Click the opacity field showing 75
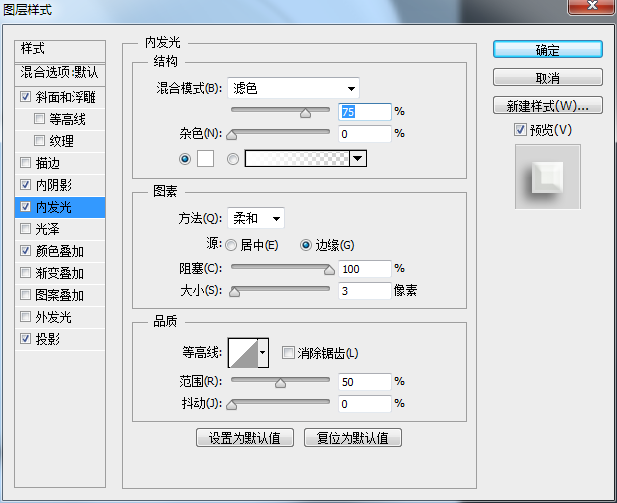 point(365,112)
